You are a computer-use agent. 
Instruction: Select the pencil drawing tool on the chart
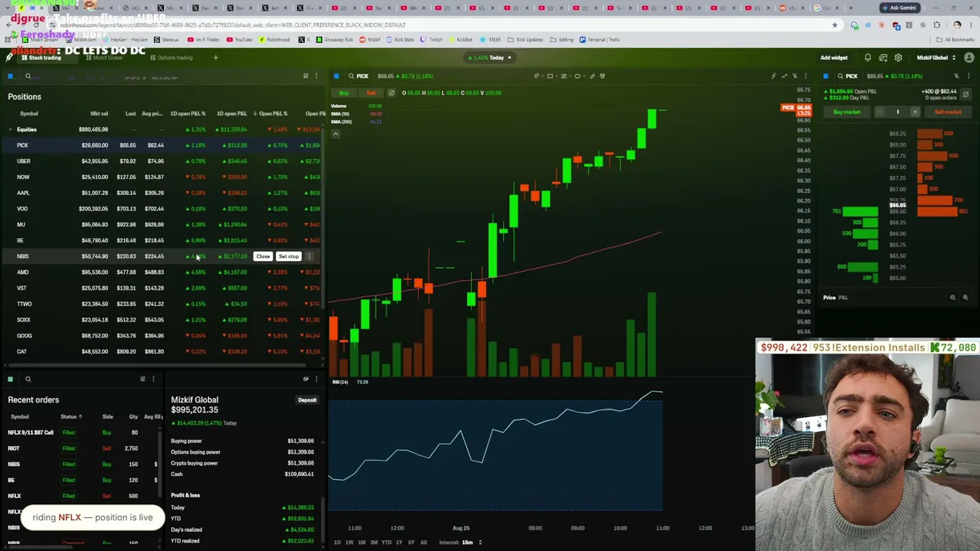click(x=592, y=76)
